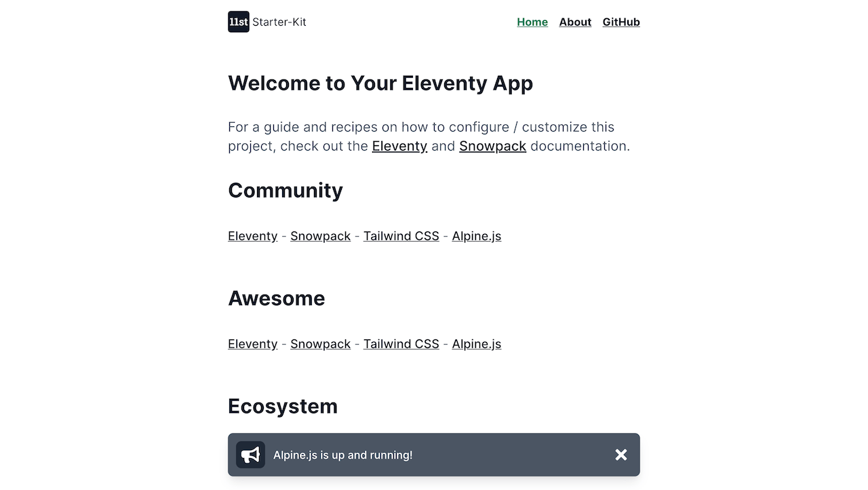Go to the About page
Image resolution: width=868 pixels, height=490 pixels.
point(575,22)
